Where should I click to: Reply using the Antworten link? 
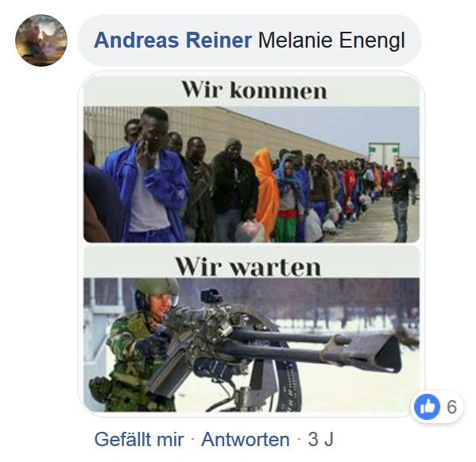click(246, 439)
